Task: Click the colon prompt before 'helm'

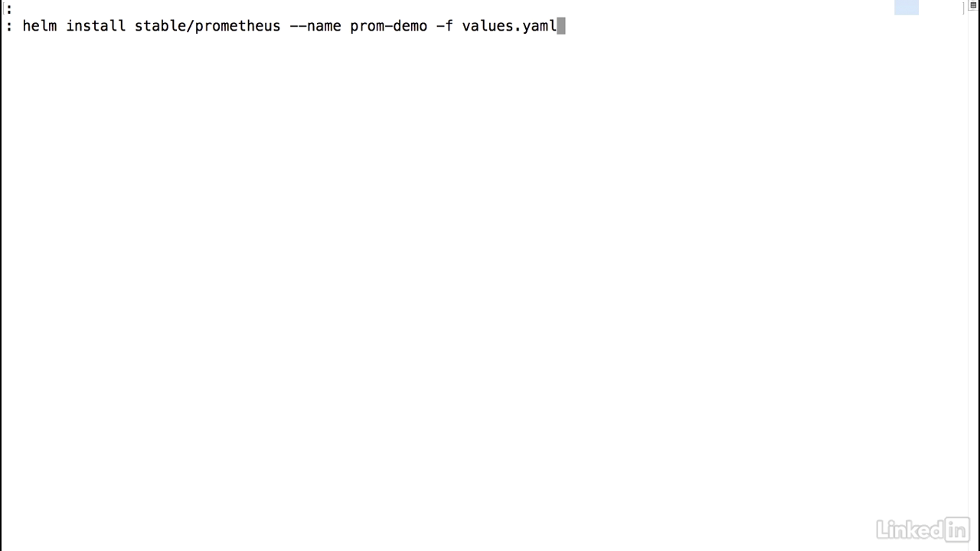Action: tap(8, 27)
